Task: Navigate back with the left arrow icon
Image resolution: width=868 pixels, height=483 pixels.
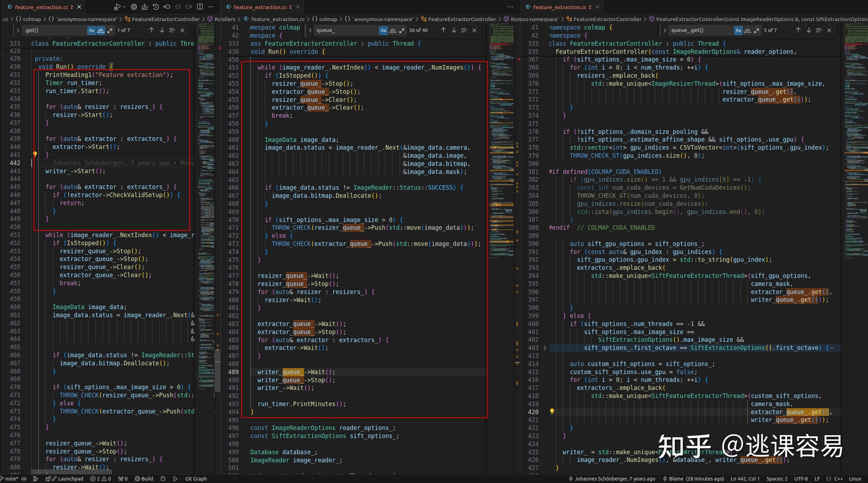Action: [x=167, y=6]
